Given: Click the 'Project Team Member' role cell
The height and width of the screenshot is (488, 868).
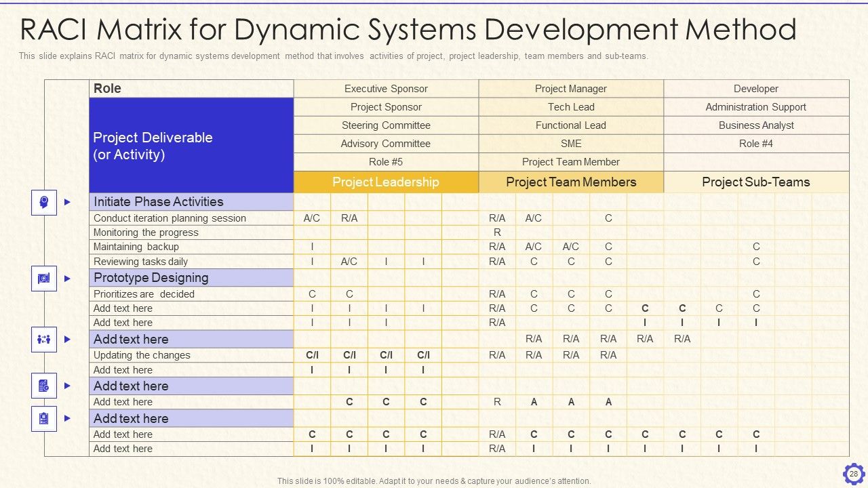Looking at the screenshot, I should click(571, 162).
